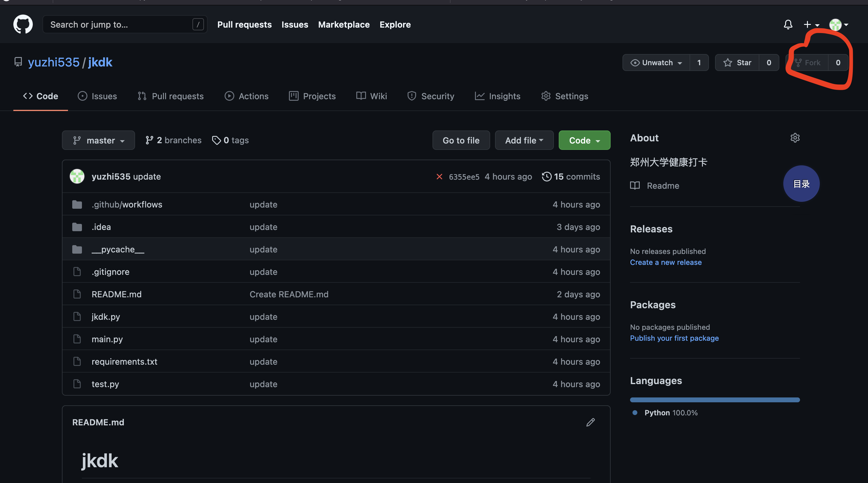The height and width of the screenshot is (483, 868).
Task: Click the .gitignore file icon
Action: coord(77,272)
